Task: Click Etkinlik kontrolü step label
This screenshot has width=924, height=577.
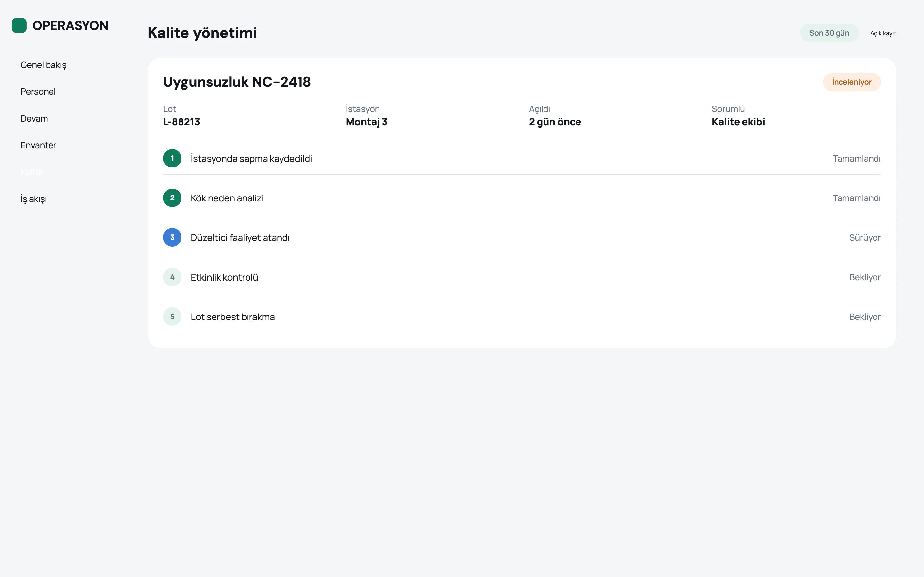Action: tap(224, 277)
